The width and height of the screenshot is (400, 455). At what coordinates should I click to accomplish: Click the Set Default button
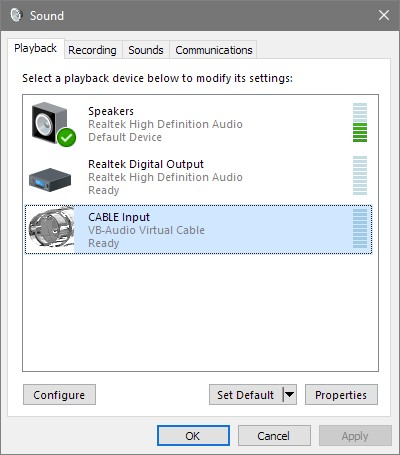(246, 395)
